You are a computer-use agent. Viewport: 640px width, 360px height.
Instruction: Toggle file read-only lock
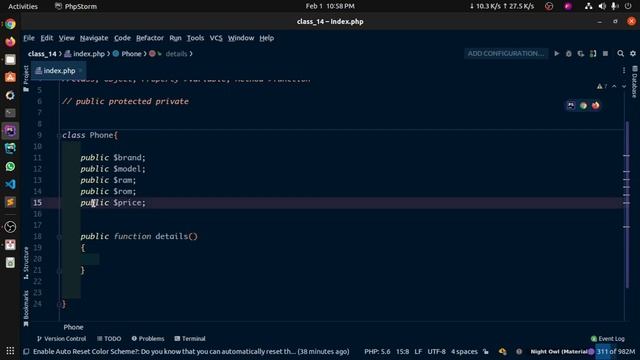point(486,351)
